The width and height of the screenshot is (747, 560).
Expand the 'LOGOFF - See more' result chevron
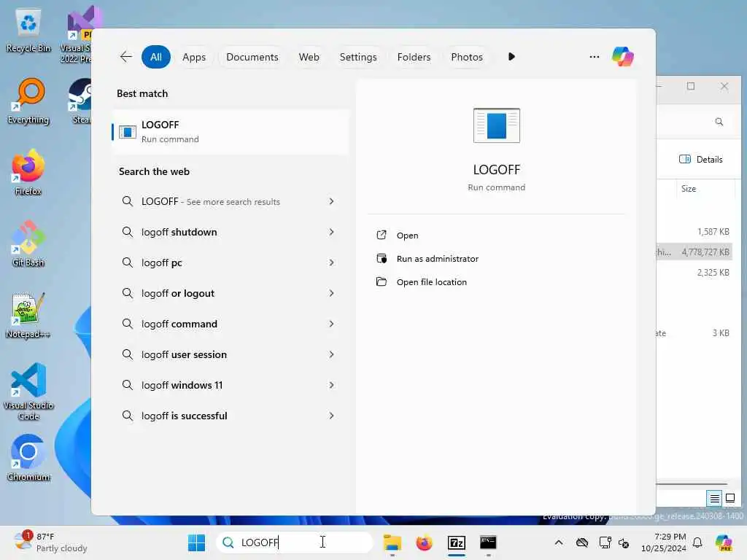point(331,201)
